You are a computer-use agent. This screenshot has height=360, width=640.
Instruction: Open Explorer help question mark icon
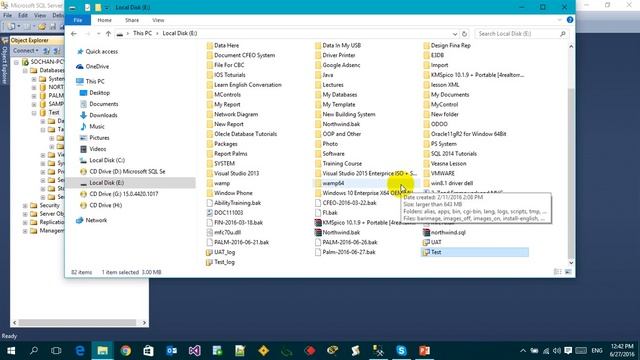click(x=570, y=20)
